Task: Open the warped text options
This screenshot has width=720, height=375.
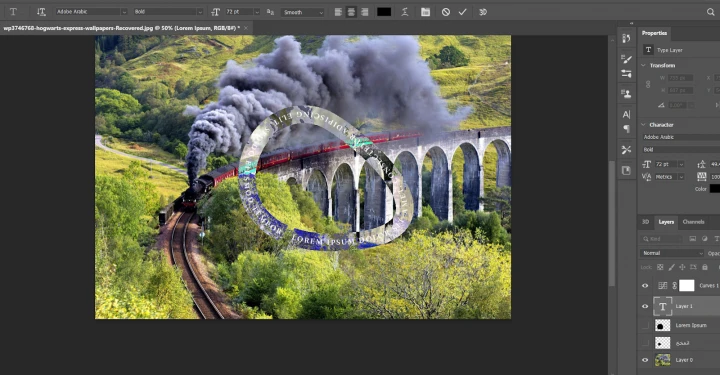Action: 405,12
